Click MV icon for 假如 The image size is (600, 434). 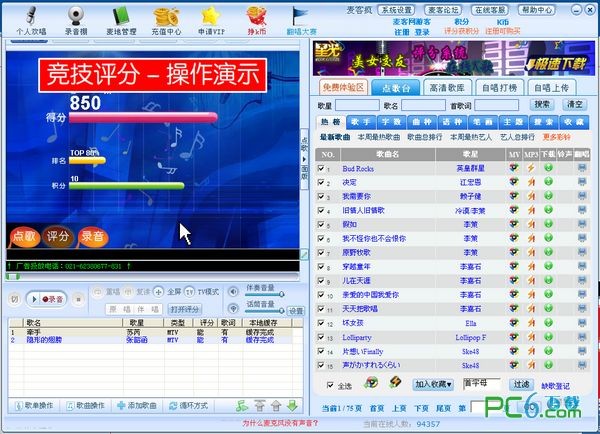pos(514,224)
